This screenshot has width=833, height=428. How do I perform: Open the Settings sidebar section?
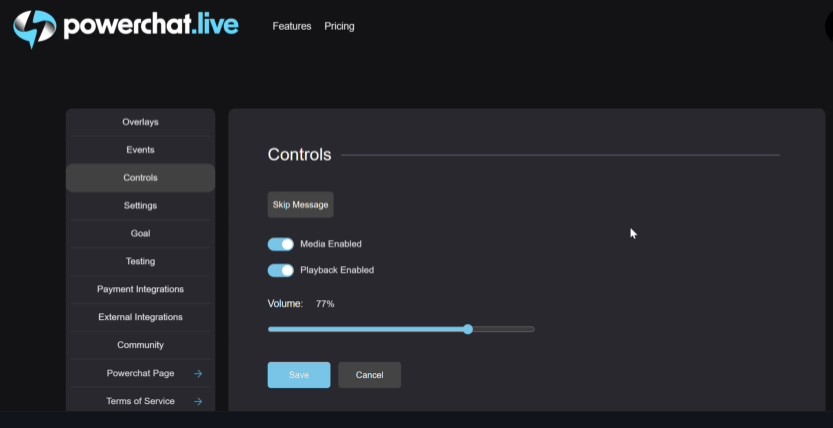pyautogui.click(x=140, y=206)
